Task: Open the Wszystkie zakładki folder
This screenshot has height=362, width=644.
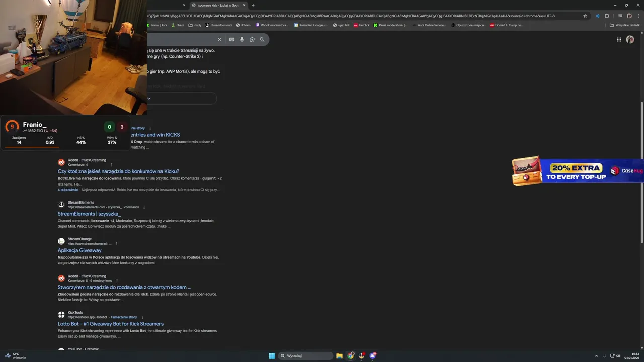Action: point(625,25)
